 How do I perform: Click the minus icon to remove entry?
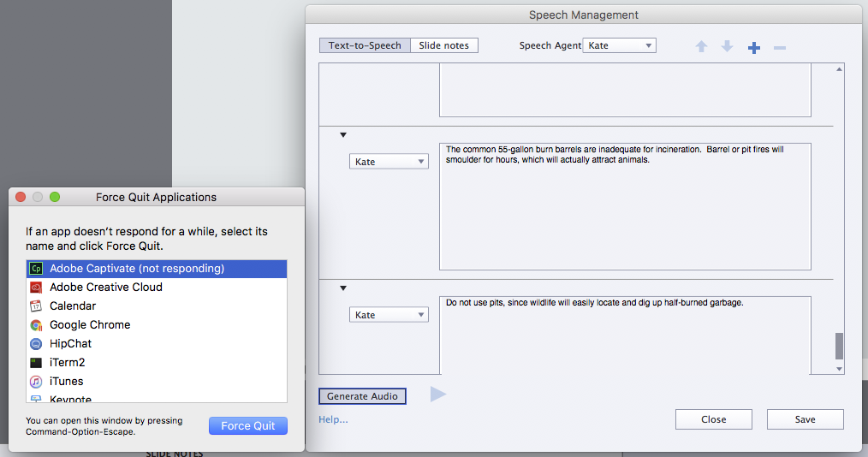point(780,48)
